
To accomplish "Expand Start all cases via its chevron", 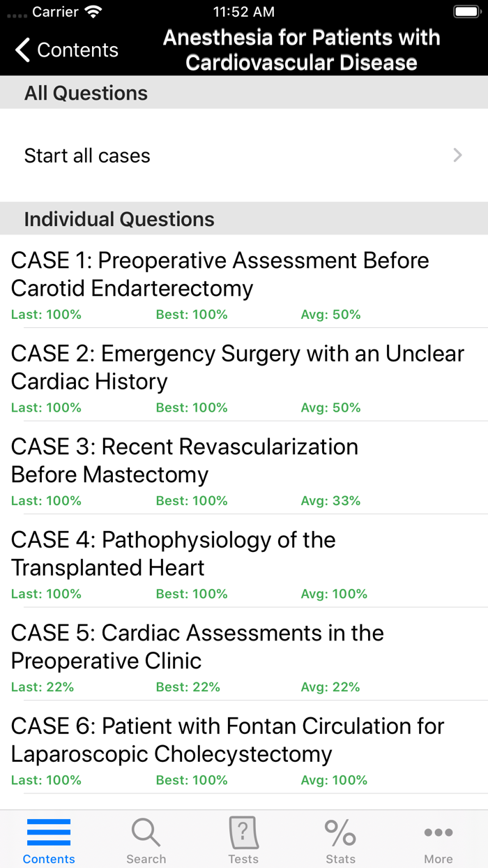I will pos(456,155).
